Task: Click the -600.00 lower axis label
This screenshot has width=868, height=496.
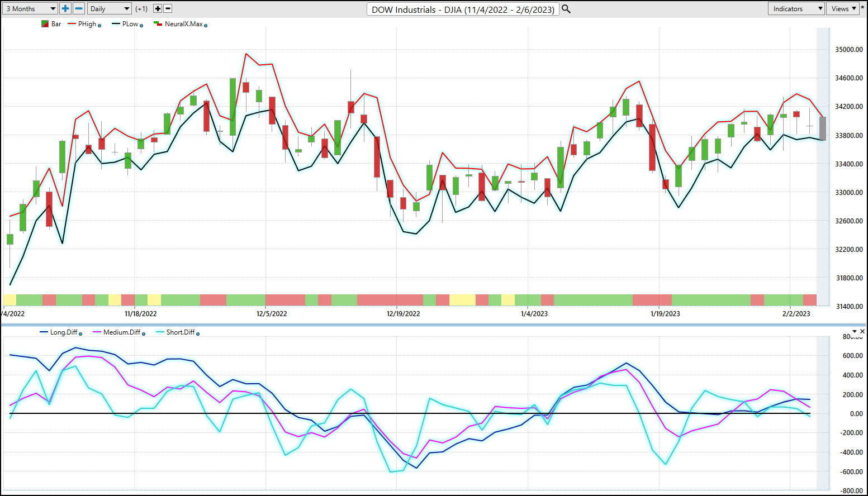Action: click(x=851, y=472)
